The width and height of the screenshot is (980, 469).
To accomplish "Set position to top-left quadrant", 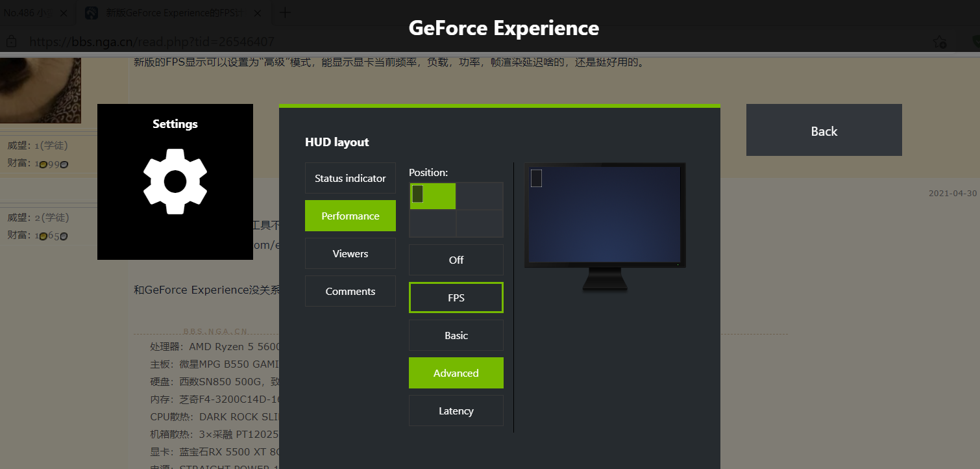I will (433, 196).
